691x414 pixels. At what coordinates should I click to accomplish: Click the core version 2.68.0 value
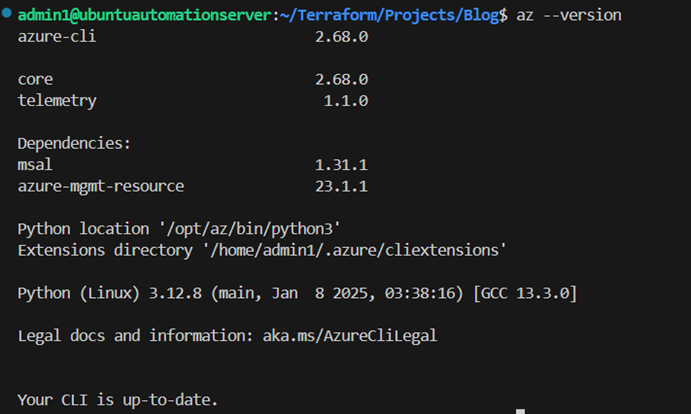(342, 80)
